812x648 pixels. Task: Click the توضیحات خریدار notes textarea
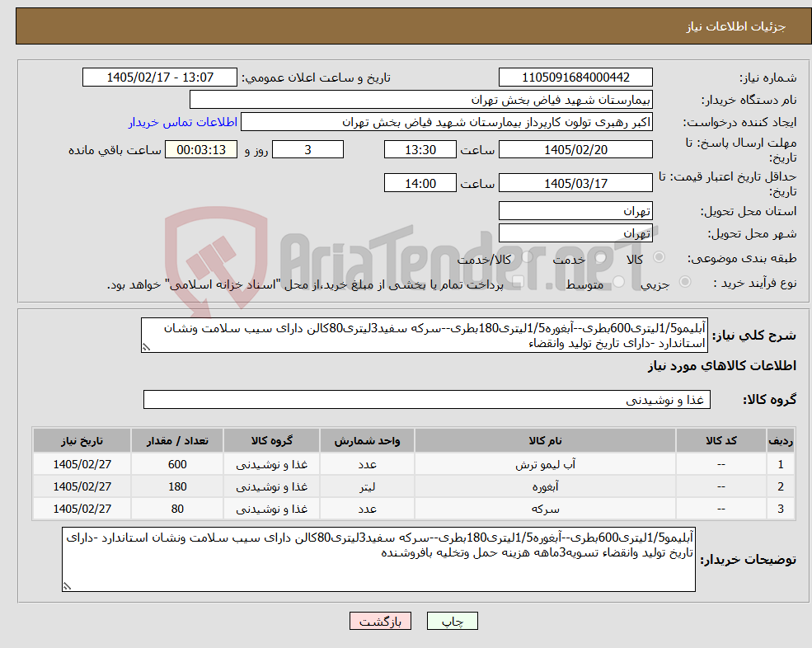pyautogui.click(x=378, y=560)
